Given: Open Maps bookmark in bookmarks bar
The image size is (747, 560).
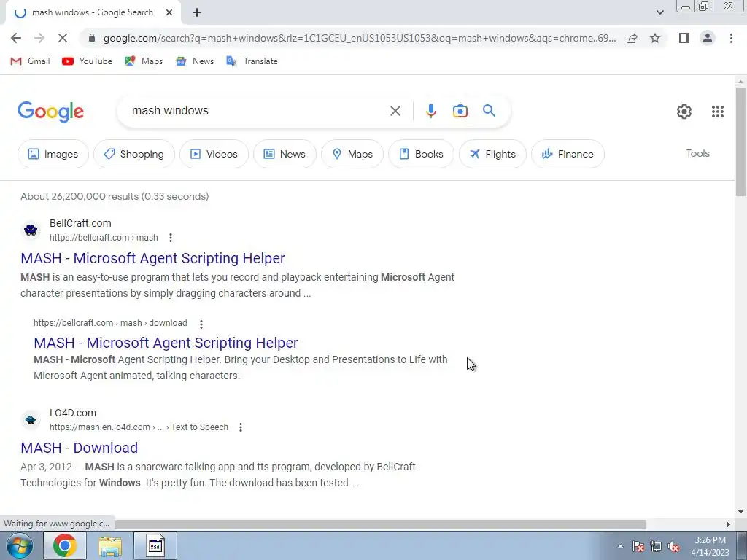Looking at the screenshot, I should click(x=144, y=61).
